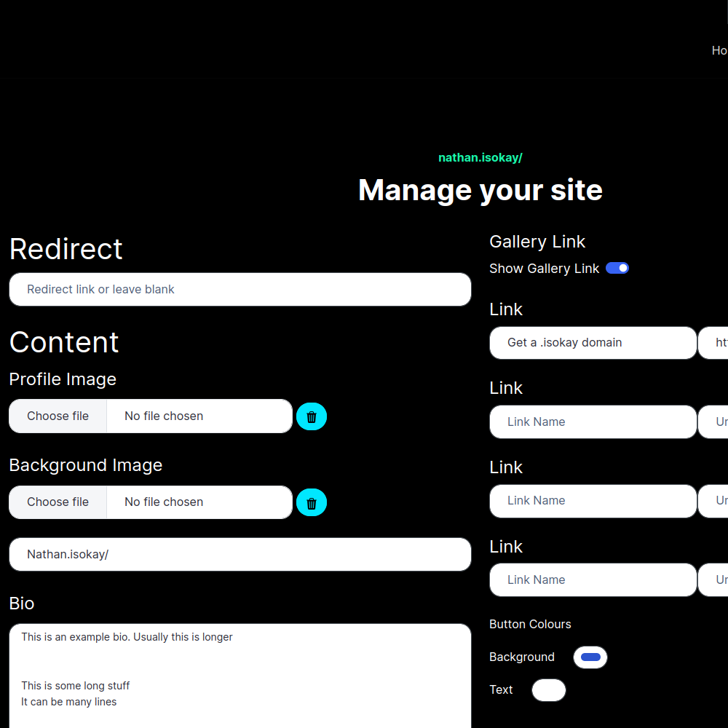728x728 pixels.
Task: Open the green nathan.isokay/ site link
Action: tap(480, 158)
